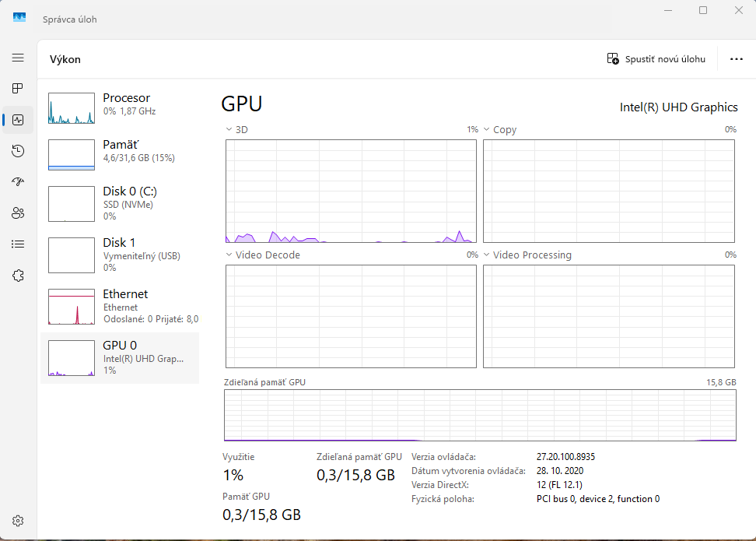756x541 pixels.
Task: Open Task Manager settings
Action: tap(18, 520)
